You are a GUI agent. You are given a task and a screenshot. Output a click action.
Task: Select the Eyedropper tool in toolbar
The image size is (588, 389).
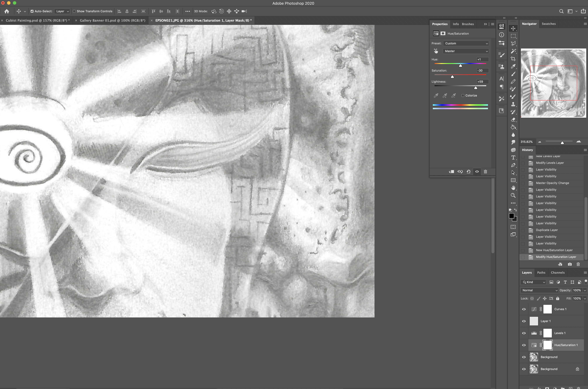coord(513,66)
